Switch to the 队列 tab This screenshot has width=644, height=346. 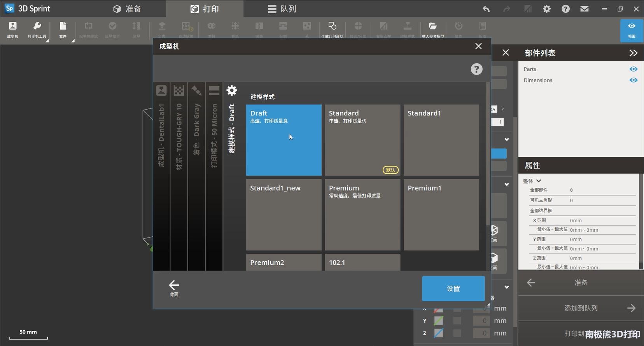[x=282, y=9]
